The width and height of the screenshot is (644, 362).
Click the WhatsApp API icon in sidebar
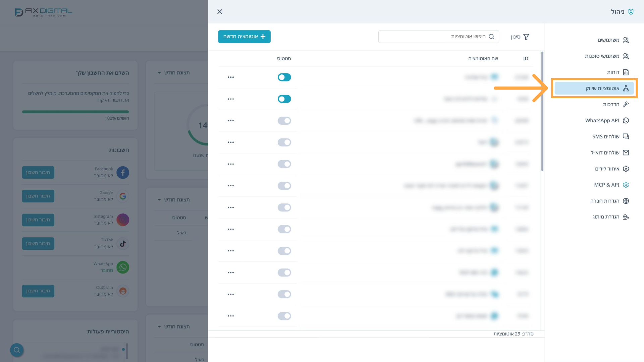[626, 120]
